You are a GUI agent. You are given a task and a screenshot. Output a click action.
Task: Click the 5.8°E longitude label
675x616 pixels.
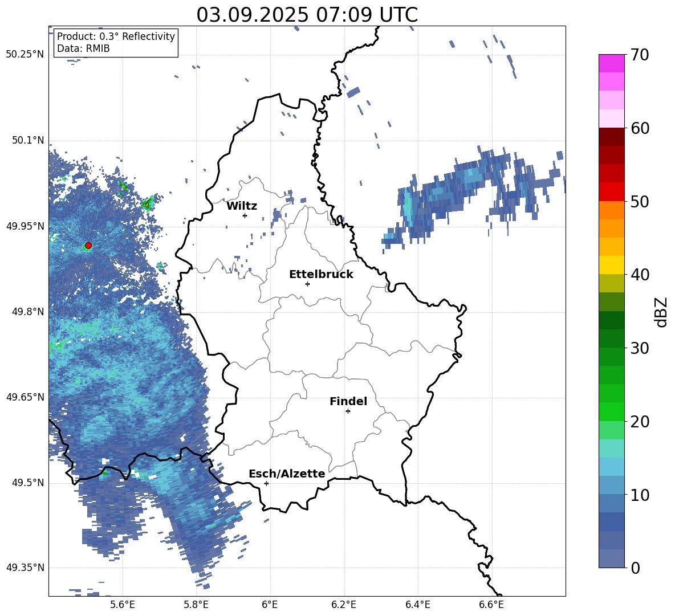[196, 605]
